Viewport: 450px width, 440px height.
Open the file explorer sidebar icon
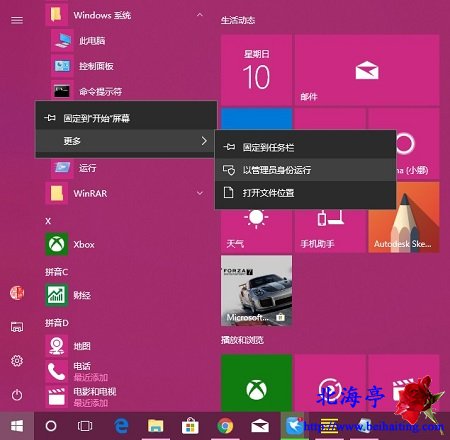tap(17, 327)
